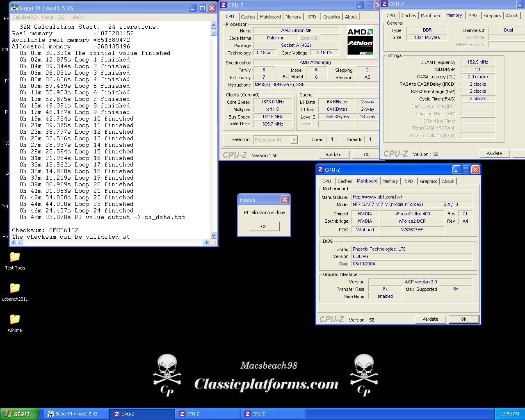Open Caches tab in Mainboard window
This screenshot has width=525, height=420.
[345, 181]
